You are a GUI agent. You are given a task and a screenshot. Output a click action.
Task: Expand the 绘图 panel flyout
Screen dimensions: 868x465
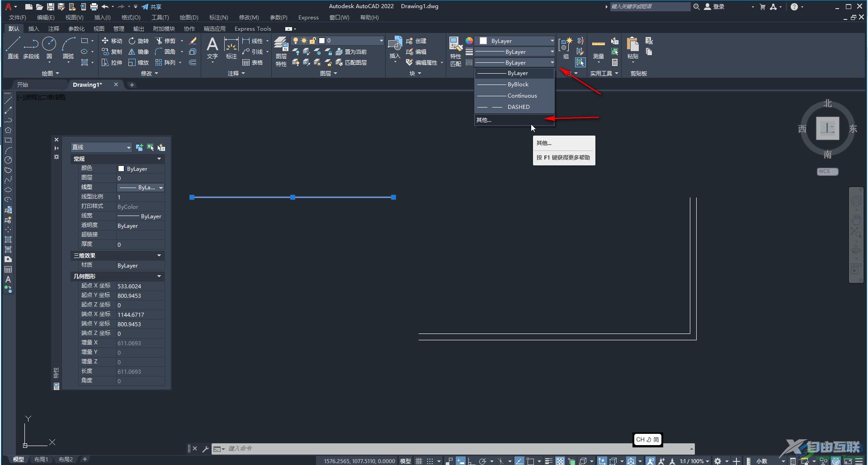point(50,73)
